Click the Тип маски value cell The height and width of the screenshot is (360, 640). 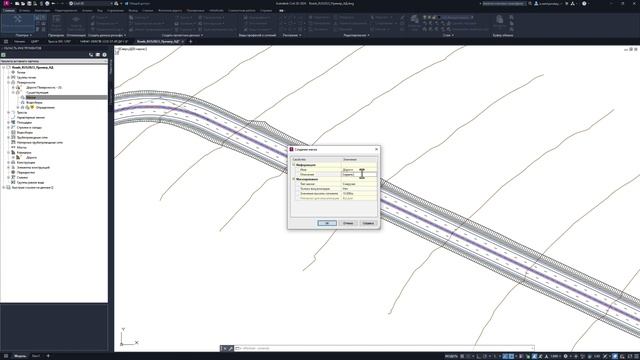pyautogui.click(x=359, y=184)
